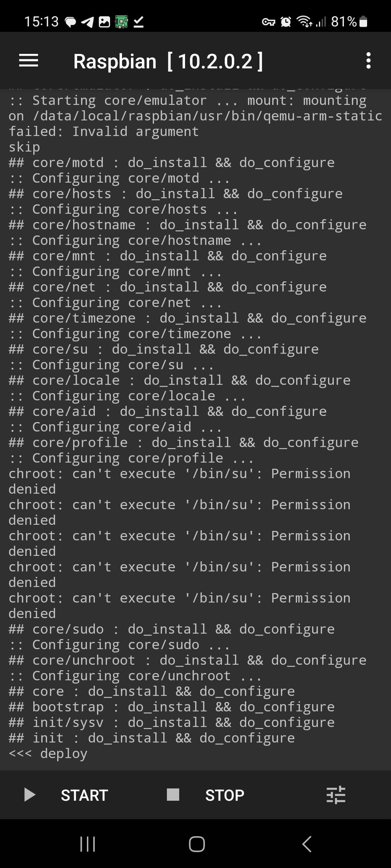The height and width of the screenshot is (868, 391).
Task: Tap the chat bubble notification icon
Action: pos(71,22)
